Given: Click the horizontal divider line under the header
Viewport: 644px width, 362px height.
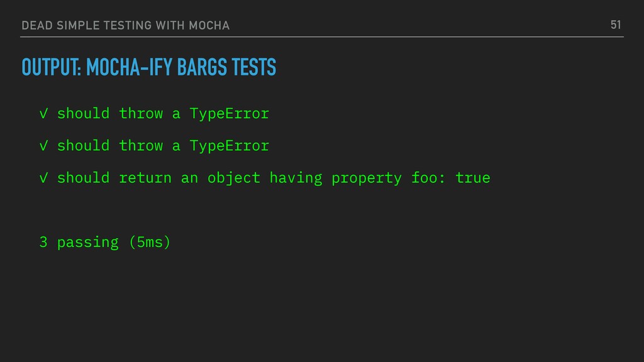Looking at the screenshot, I should (x=322, y=37).
